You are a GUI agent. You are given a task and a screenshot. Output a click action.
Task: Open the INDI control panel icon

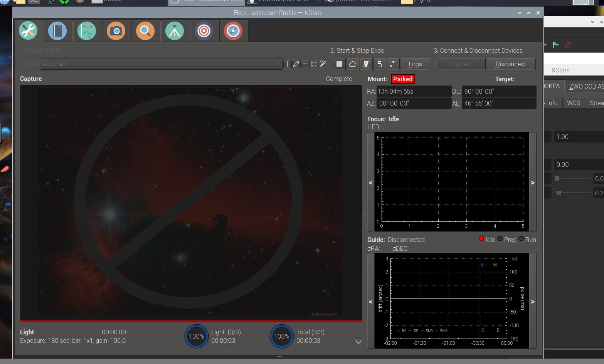pyautogui.click(x=366, y=64)
